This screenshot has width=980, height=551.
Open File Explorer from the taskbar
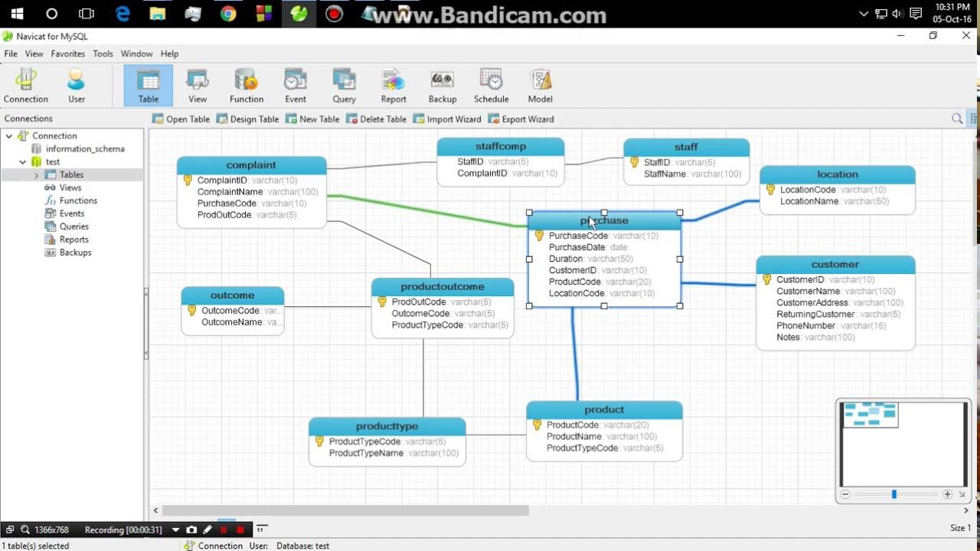(x=158, y=14)
